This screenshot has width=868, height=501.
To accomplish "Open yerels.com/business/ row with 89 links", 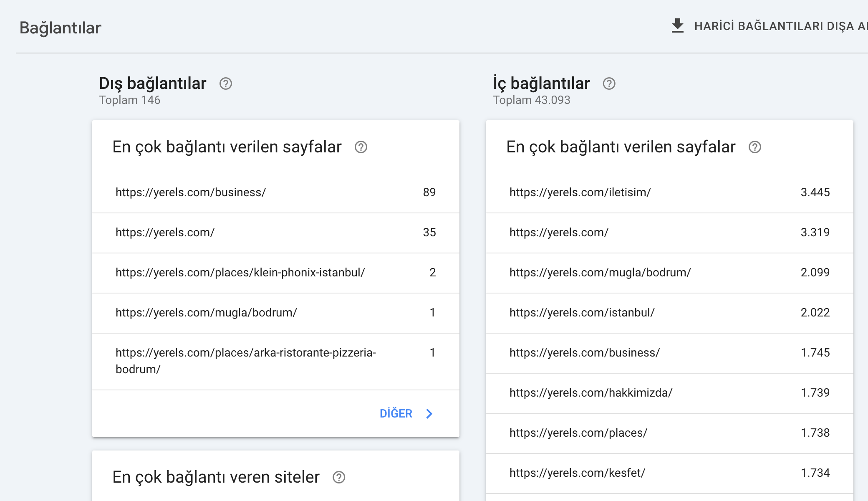I will pos(276,192).
